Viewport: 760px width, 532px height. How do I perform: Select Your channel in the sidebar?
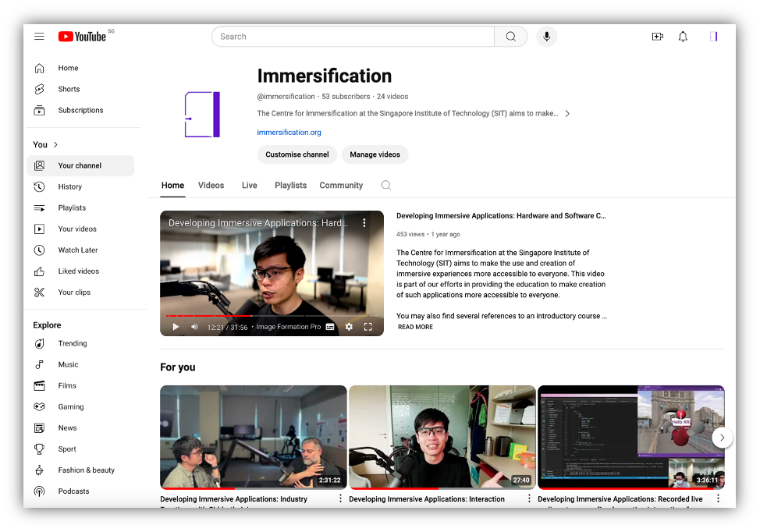pos(80,165)
